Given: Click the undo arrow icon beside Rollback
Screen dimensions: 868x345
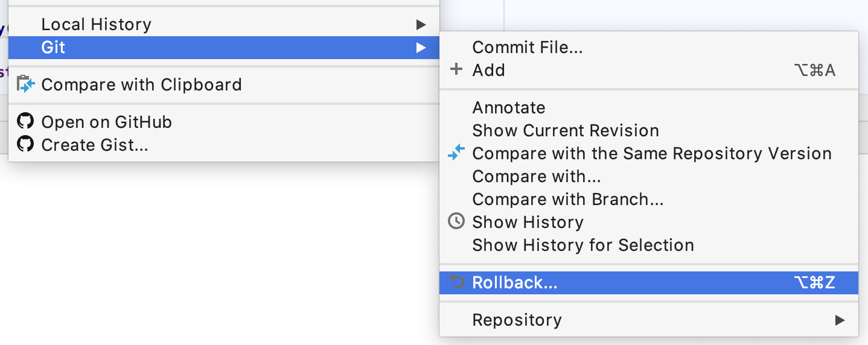Looking at the screenshot, I should (x=457, y=282).
